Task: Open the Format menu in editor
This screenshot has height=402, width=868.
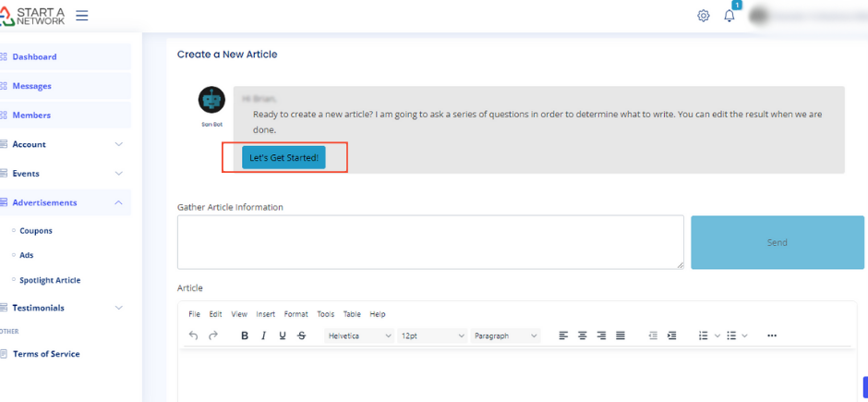Action: pyautogui.click(x=295, y=314)
